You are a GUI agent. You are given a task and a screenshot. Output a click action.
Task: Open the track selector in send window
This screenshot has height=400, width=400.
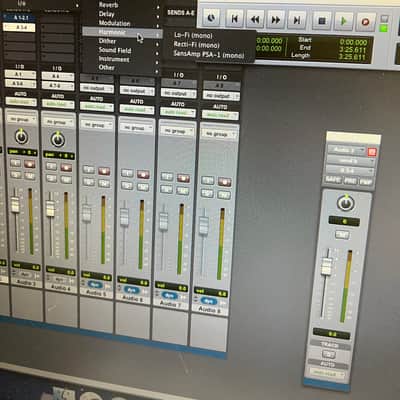tap(346, 150)
